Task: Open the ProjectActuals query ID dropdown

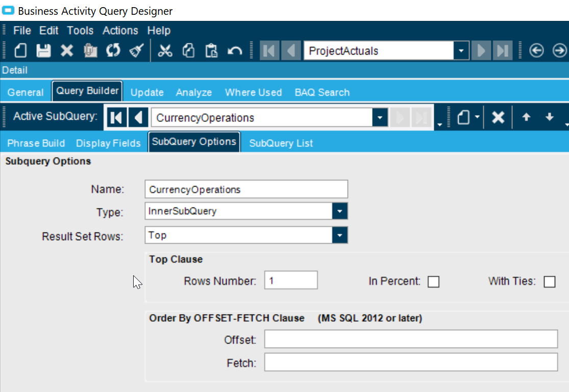Action: point(461,50)
